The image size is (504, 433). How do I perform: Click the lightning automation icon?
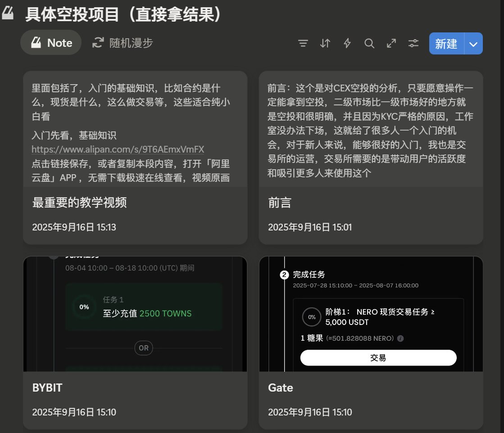(347, 43)
